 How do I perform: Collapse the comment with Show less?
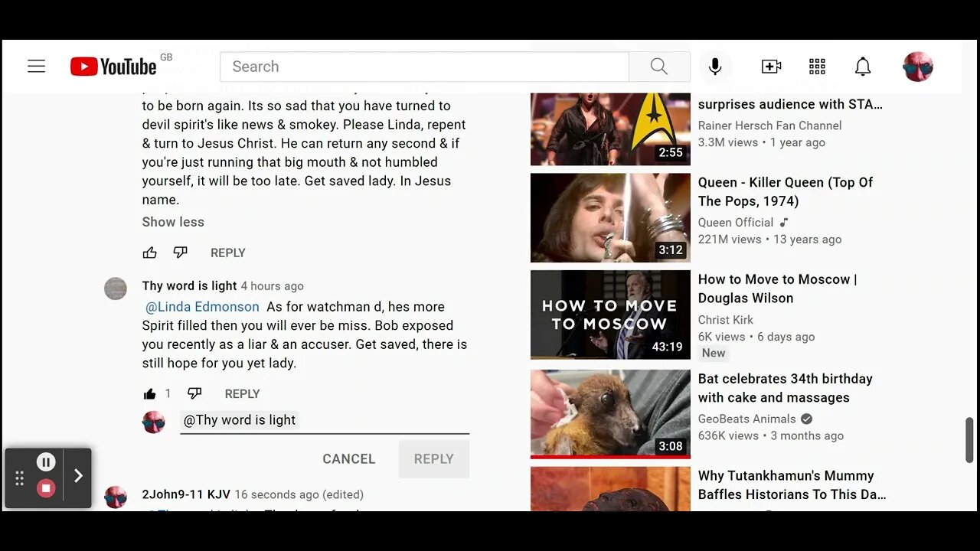173,222
